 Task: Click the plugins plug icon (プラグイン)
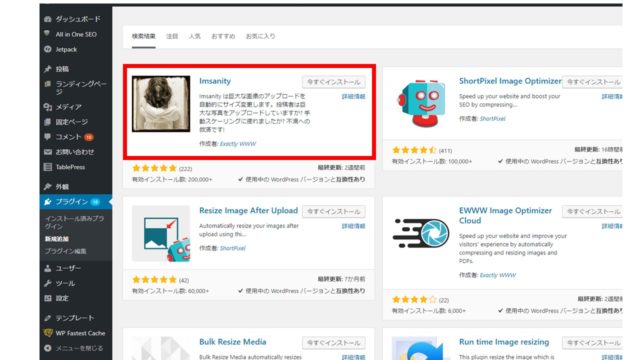48,202
